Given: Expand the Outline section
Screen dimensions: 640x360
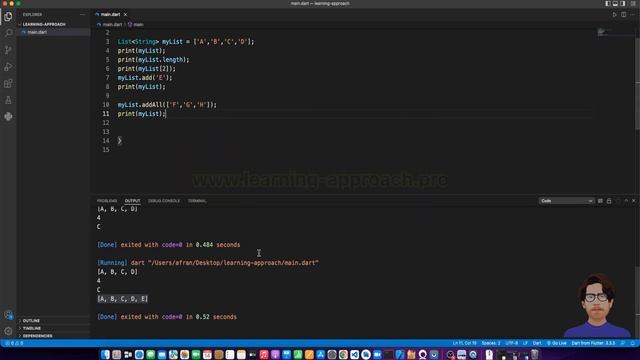Looking at the screenshot, I should coord(31,320).
